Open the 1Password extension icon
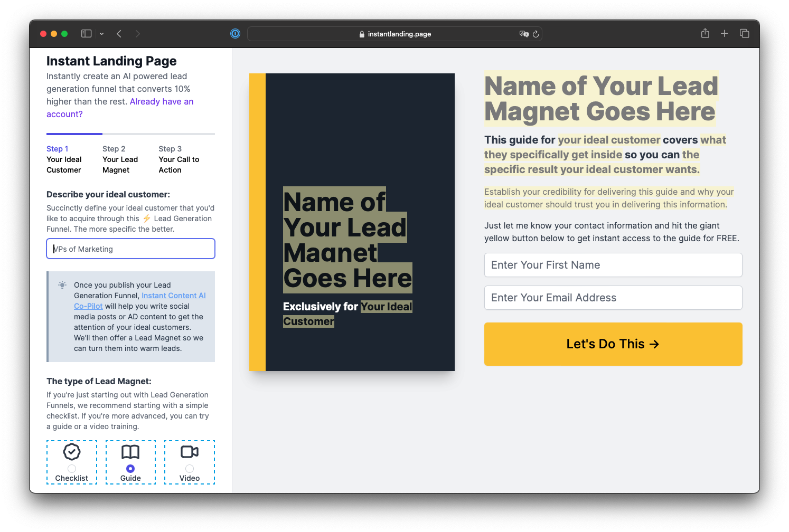The image size is (789, 532). click(x=236, y=34)
